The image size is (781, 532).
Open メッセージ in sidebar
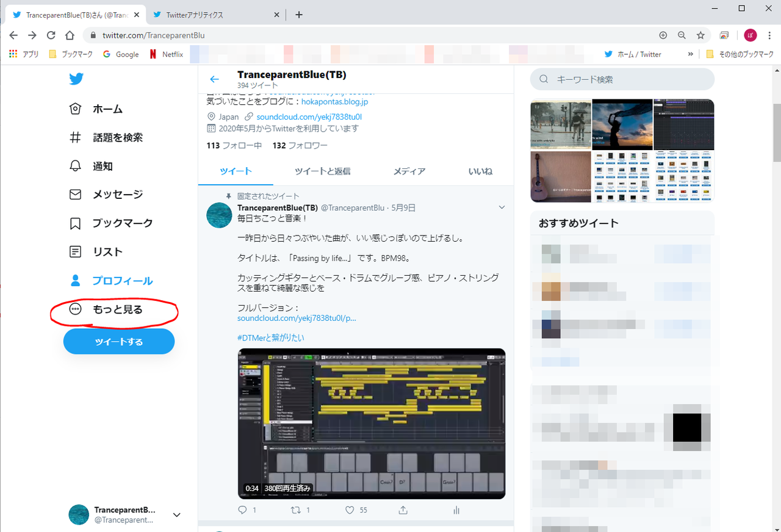click(x=107, y=195)
